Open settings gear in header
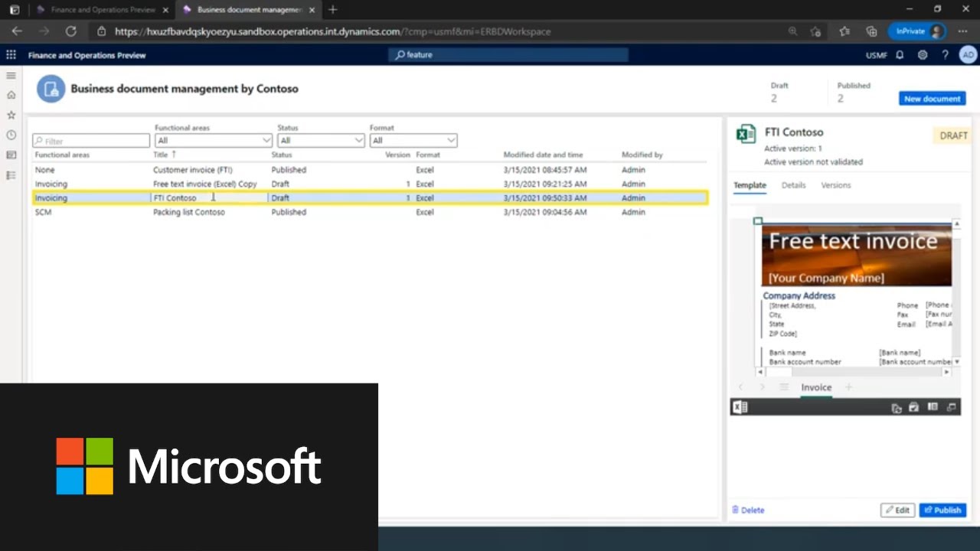The image size is (980, 551). tap(923, 55)
